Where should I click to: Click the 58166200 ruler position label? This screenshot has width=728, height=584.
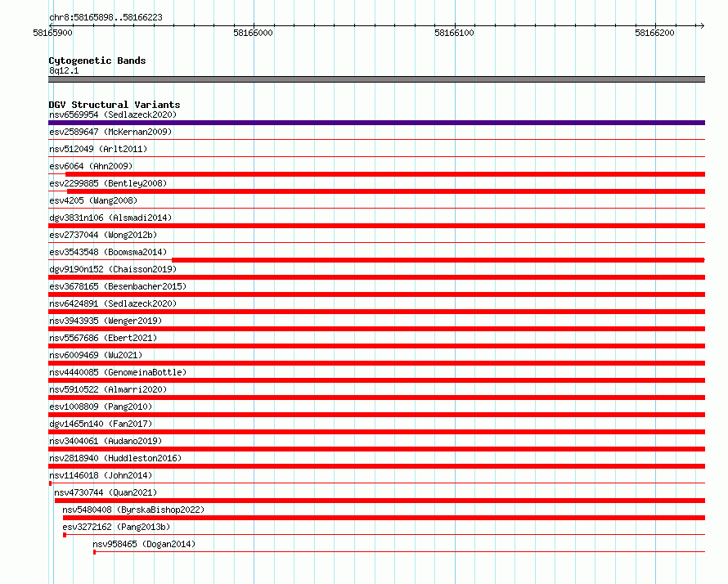point(654,33)
